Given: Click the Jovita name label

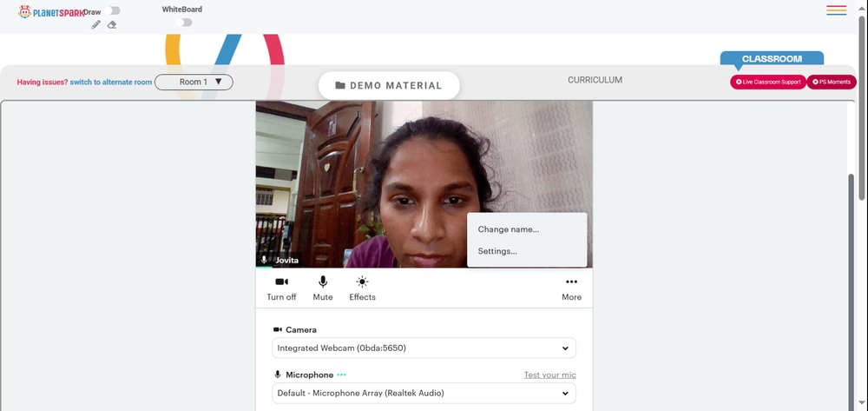Looking at the screenshot, I should point(286,260).
